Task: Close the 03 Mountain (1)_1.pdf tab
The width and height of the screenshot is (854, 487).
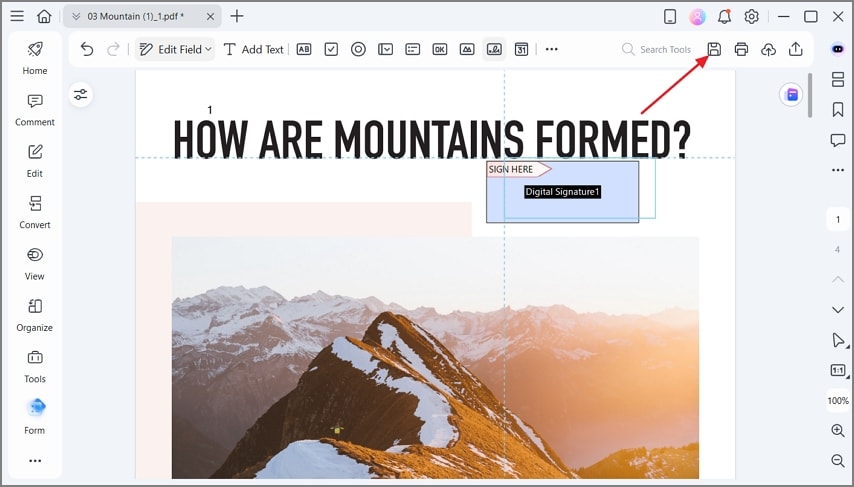Action: [x=210, y=16]
